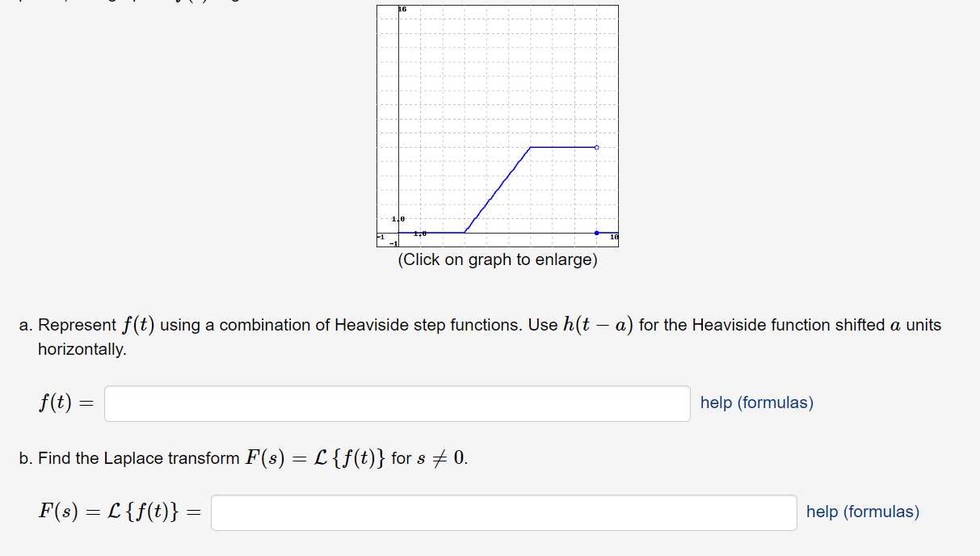This screenshot has width=980, height=556.
Task: Click the 10 label at the right axis end
Action: click(613, 235)
